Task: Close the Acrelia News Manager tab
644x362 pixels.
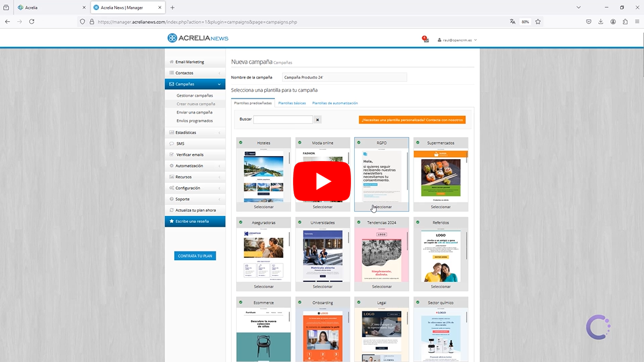Action: click(x=160, y=7)
